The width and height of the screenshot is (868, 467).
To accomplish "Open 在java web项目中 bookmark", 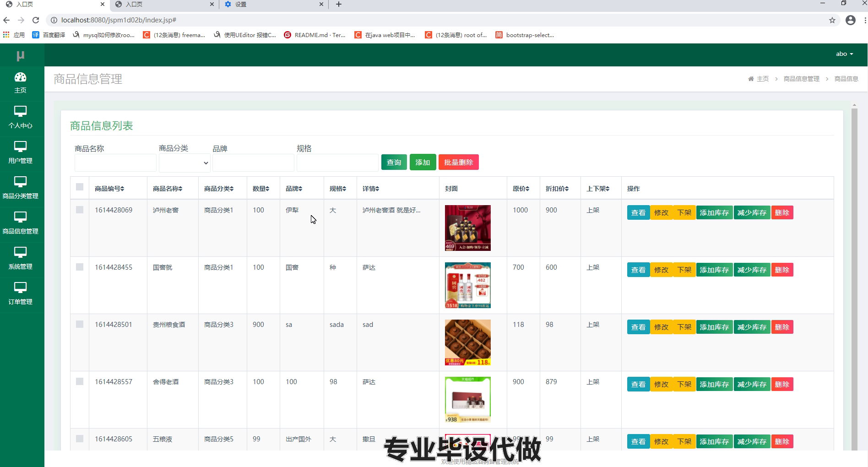I will 385,35.
